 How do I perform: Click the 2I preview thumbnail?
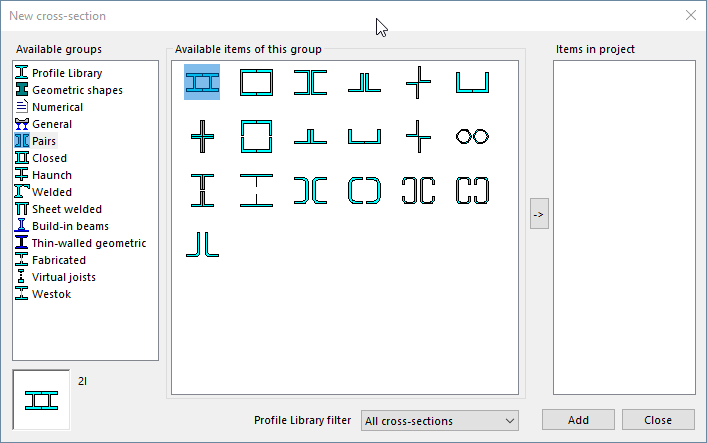[x=41, y=400]
